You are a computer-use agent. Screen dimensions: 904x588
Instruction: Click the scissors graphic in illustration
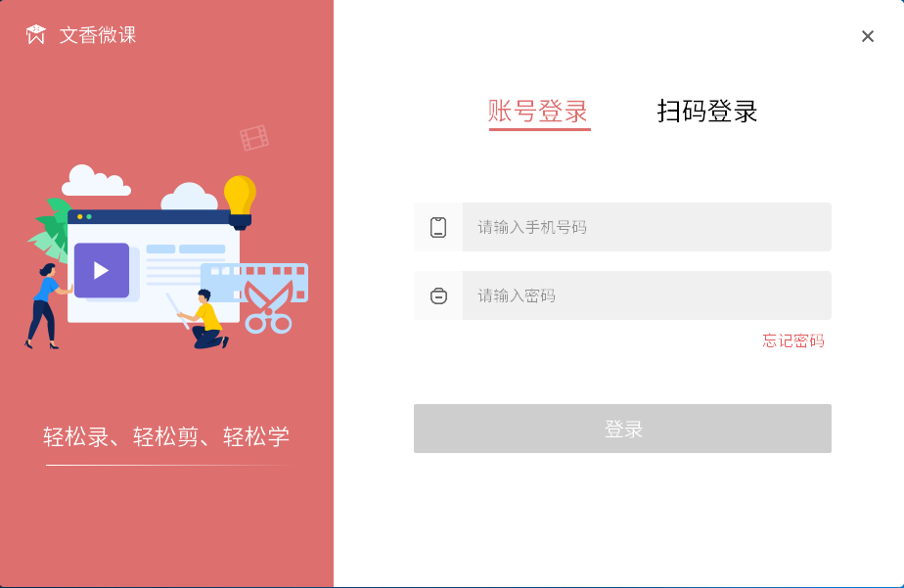(269, 306)
